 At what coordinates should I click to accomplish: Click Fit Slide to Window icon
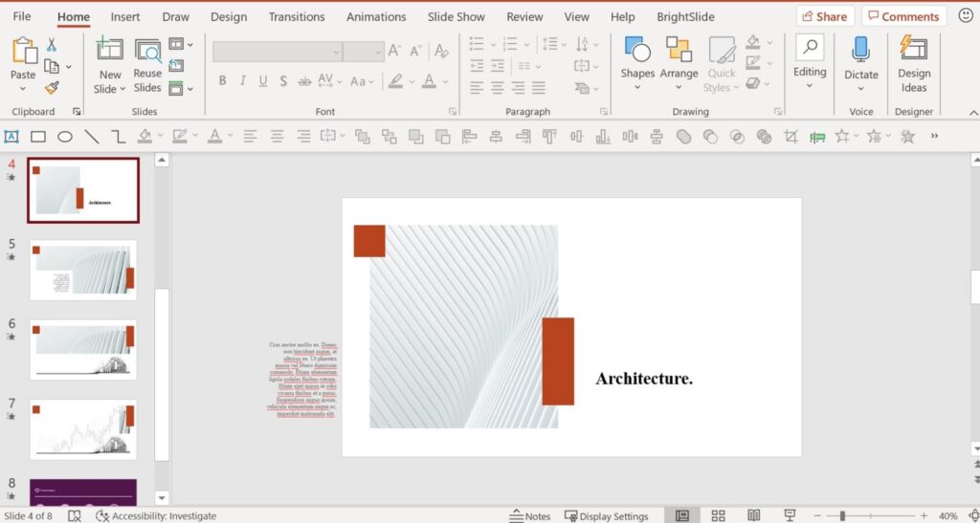point(974,516)
